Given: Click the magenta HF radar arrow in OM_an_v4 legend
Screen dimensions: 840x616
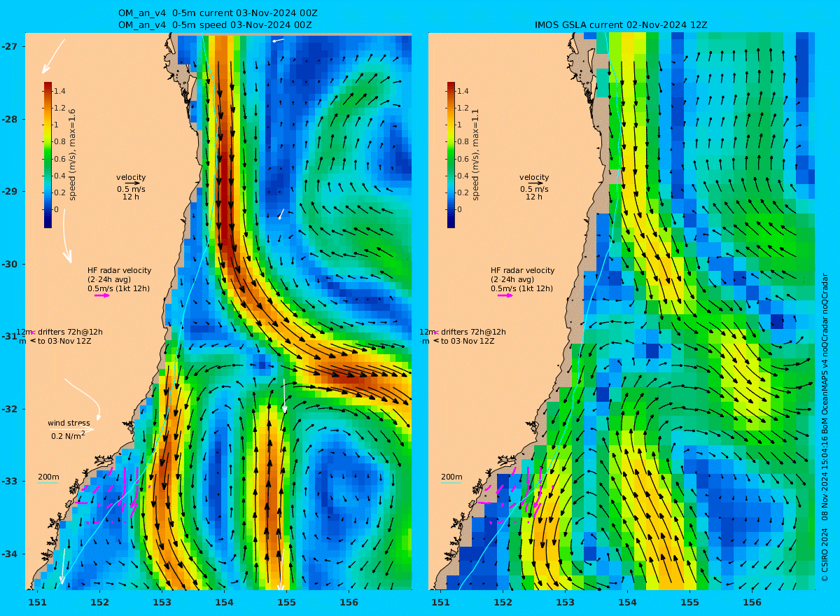Looking at the screenshot, I should [102, 295].
